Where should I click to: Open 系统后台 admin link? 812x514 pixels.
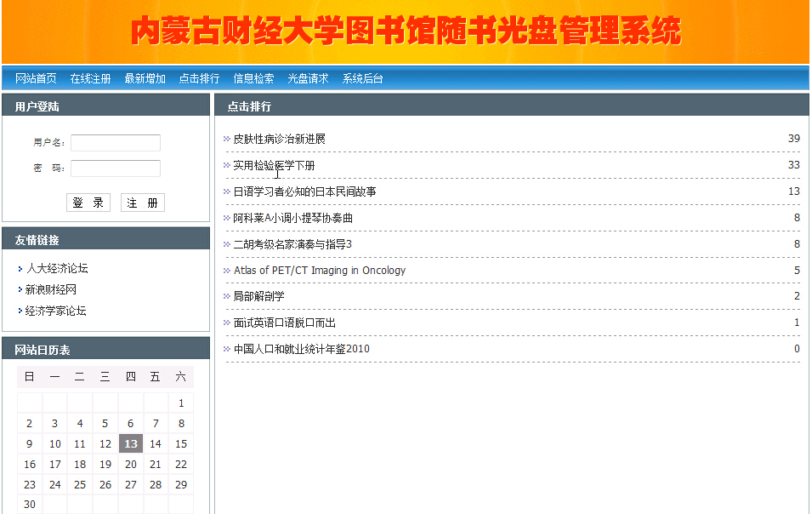[362, 78]
